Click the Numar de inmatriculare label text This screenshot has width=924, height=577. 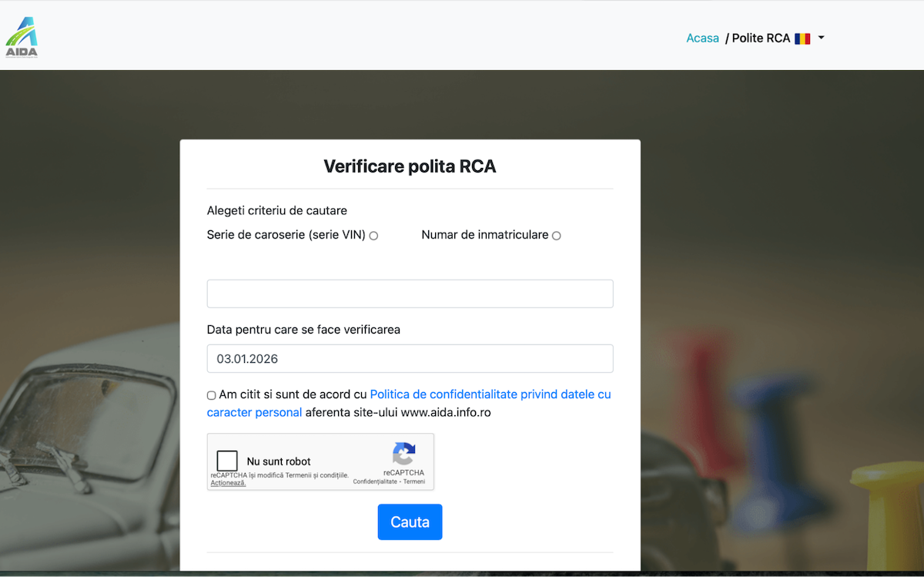(485, 234)
